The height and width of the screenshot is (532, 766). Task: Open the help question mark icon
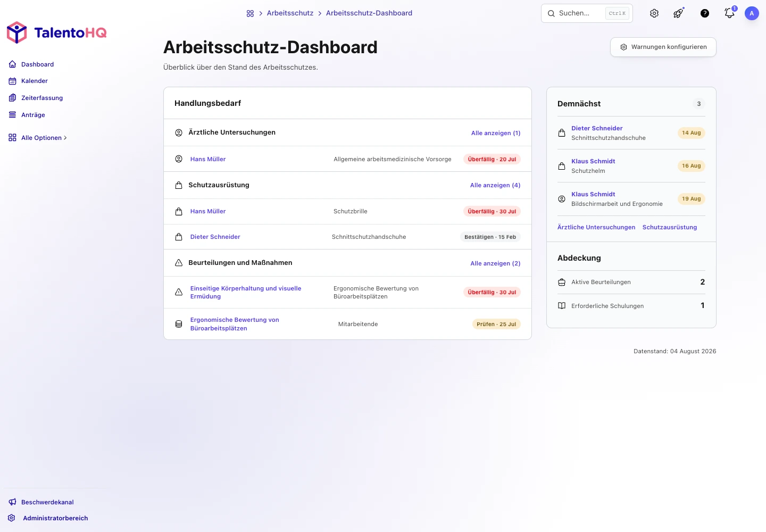705,13
